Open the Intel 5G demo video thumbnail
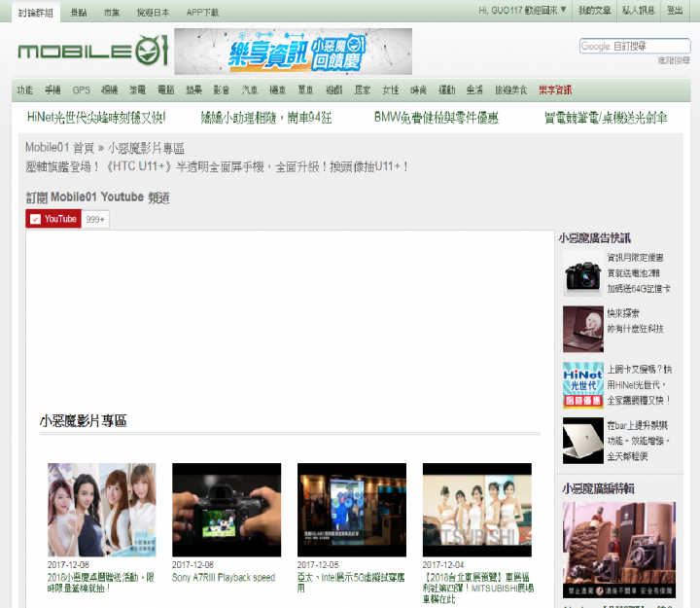The width and height of the screenshot is (700, 608). tap(352, 510)
